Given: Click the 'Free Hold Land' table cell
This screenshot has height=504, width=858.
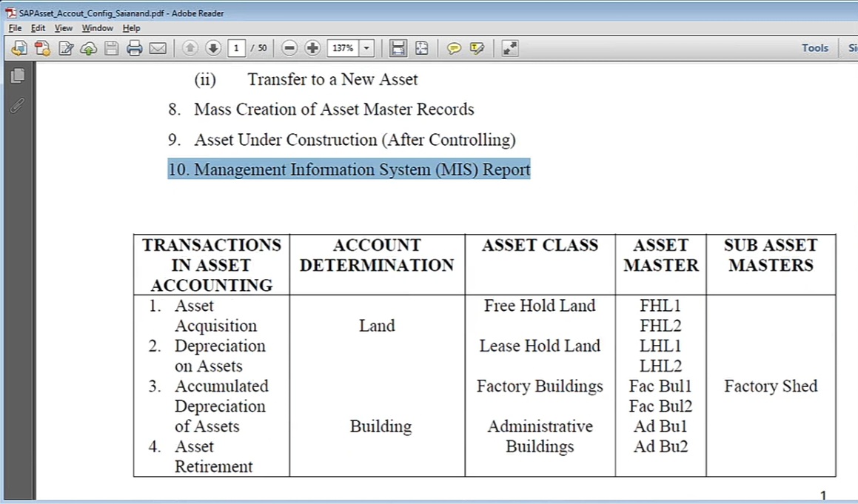Looking at the screenshot, I should point(540,306).
